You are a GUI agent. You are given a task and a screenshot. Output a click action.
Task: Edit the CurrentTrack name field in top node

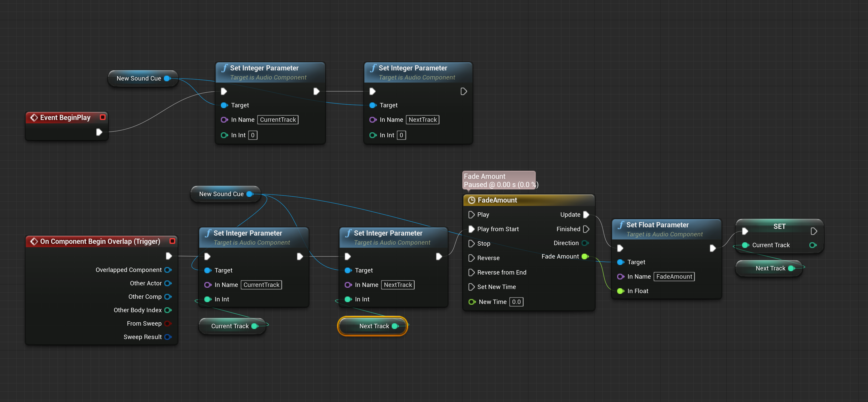click(x=278, y=120)
